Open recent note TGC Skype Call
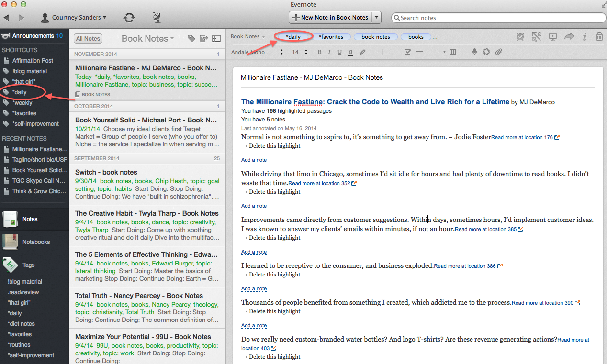 click(38, 181)
